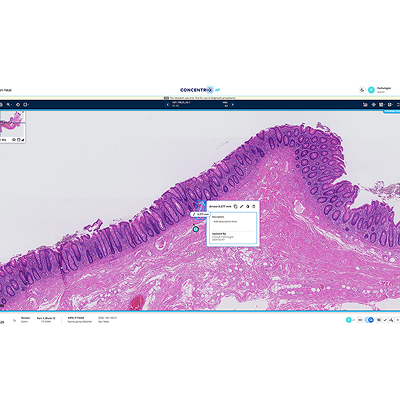This screenshot has width=400, height=400.
Task: Click the slide overview thumbnail
Action: click(12, 124)
